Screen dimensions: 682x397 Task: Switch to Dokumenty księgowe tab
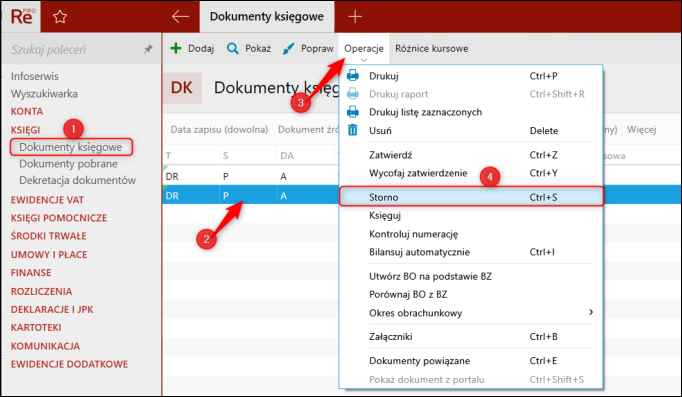tap(267, 17)
